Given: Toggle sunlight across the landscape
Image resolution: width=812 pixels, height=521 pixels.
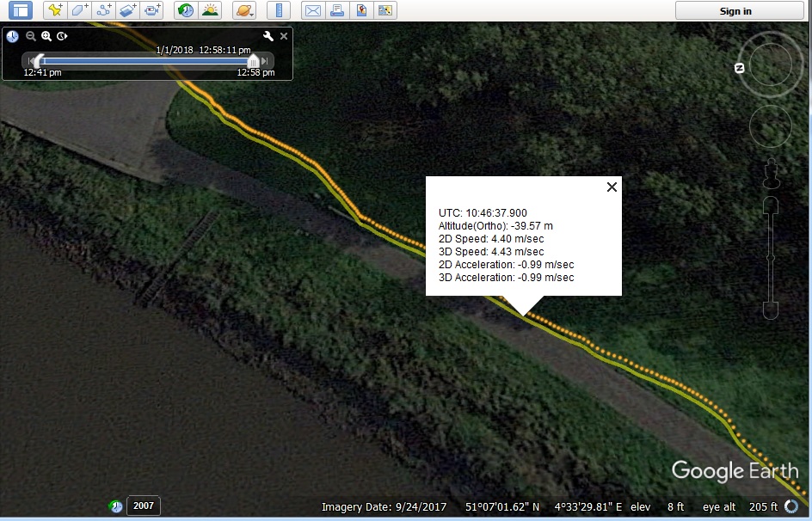Looking at the screenshot, I should click(210, 10).
